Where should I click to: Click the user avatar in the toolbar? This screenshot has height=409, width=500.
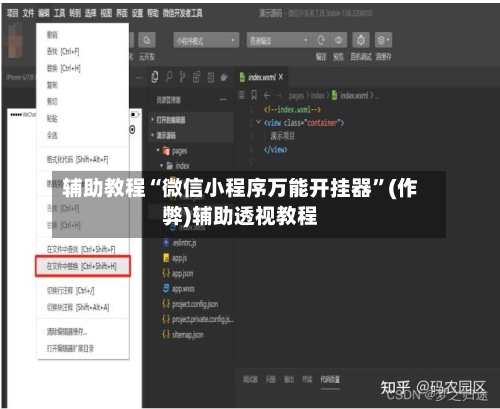15,41
